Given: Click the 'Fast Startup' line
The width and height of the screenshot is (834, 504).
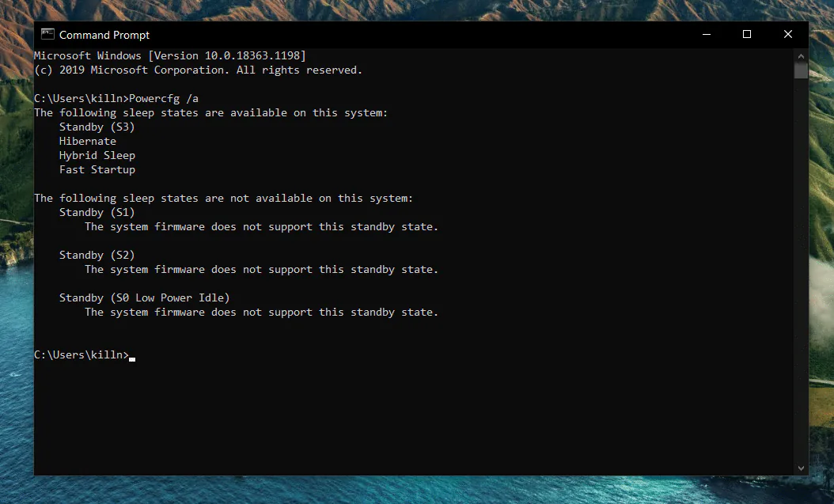Looking at the screenshot, I should pos(97,169).
